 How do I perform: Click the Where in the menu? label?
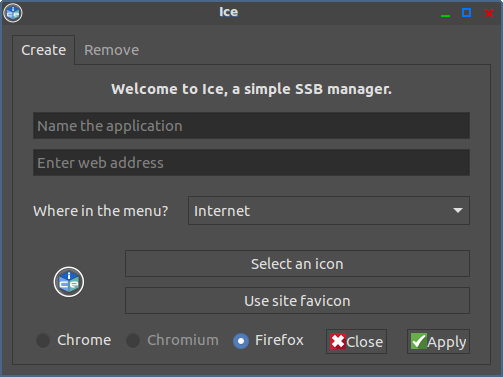tap(101, 211)
